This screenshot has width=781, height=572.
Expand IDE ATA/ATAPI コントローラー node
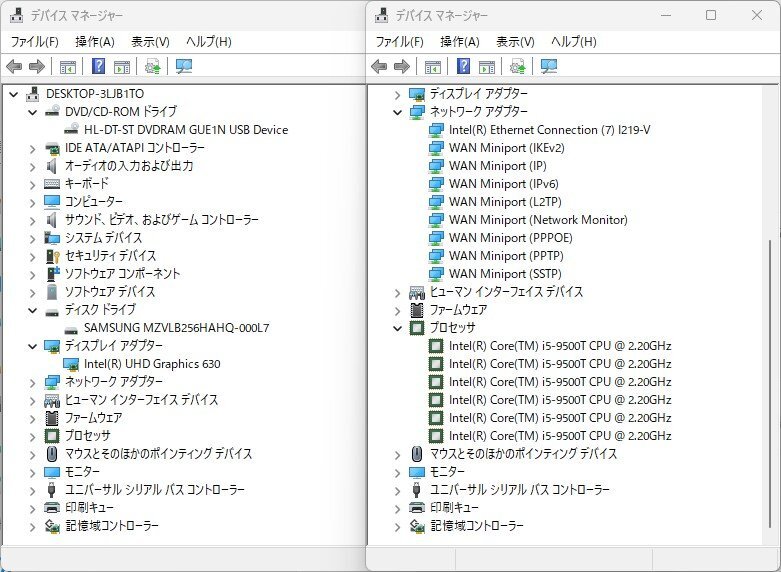(32, 148)
